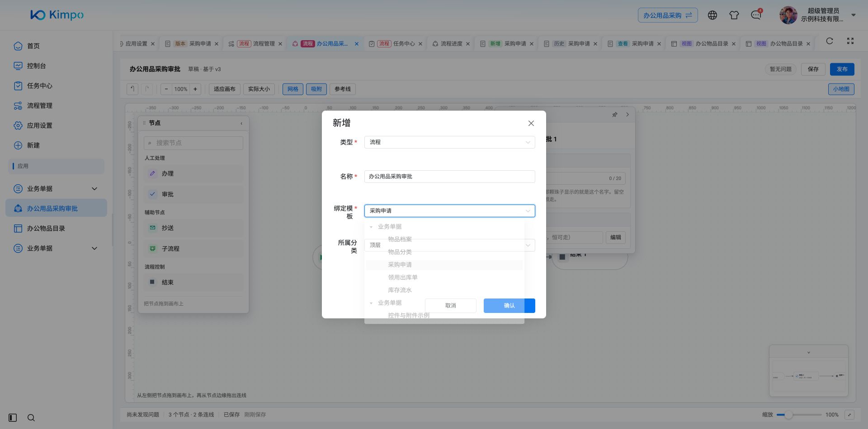868x429 pixels.
Task: Open the messages chat icon
Action: coord(756,15)
